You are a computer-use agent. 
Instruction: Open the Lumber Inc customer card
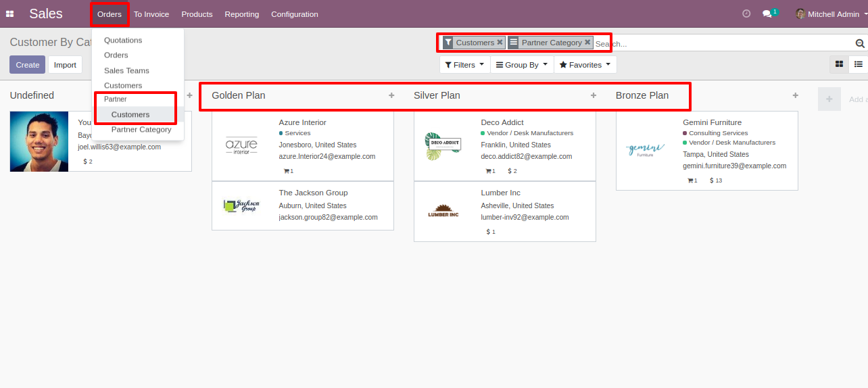click(x=505, y=212)
